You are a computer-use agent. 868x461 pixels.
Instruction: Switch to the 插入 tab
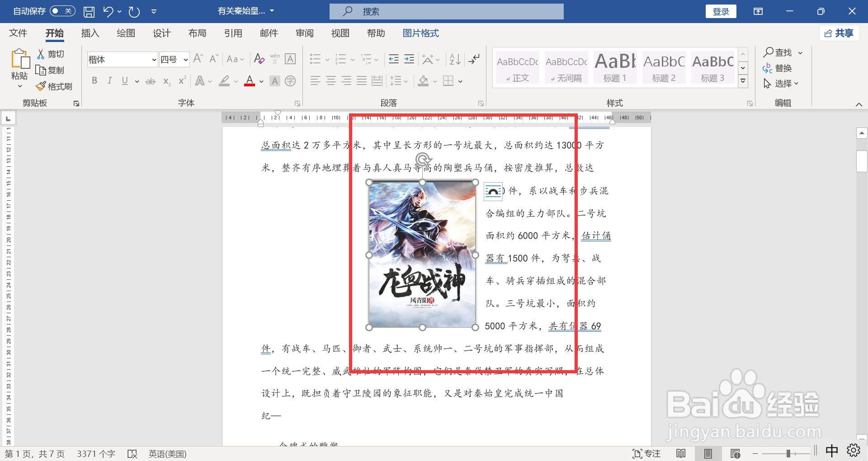[x=90, y=33]
